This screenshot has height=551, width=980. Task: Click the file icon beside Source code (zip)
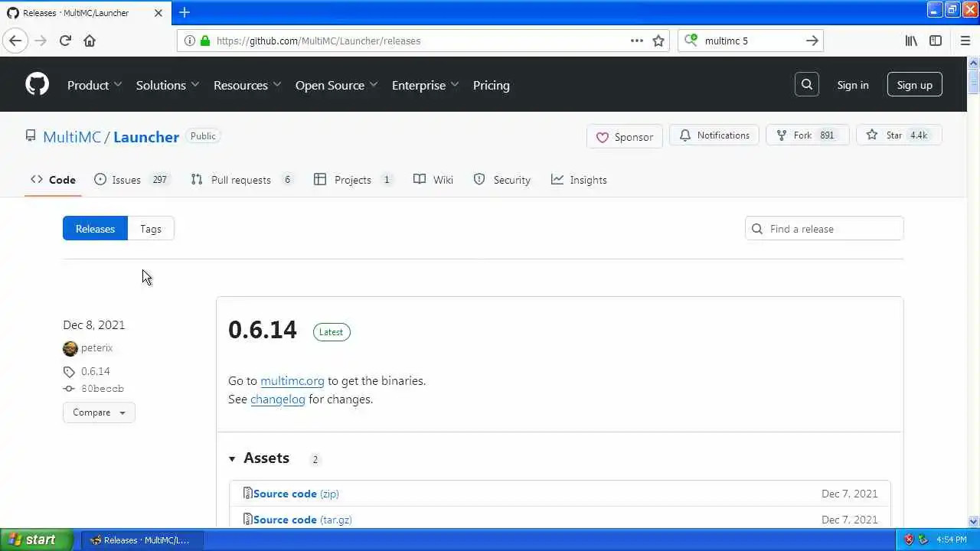[247, 493]
